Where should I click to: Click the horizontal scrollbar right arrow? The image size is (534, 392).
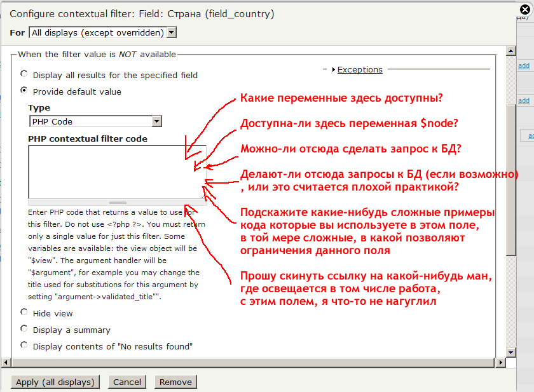coord(500,362)
